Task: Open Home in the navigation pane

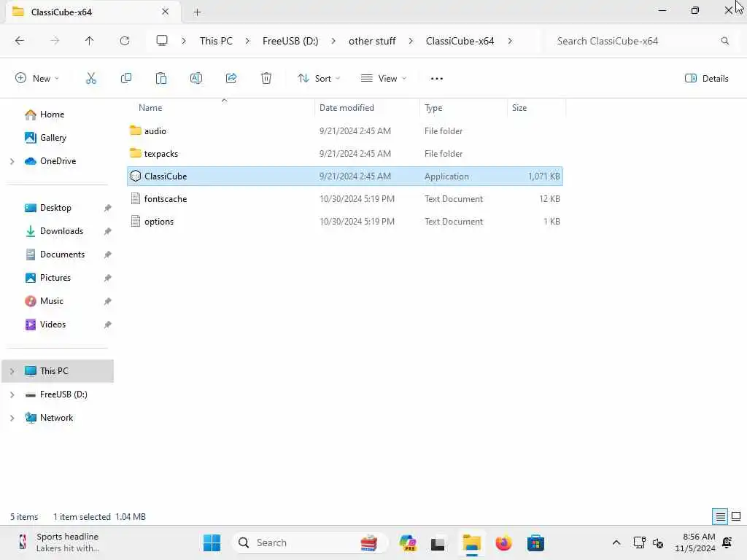Action: tap(52, 114)
